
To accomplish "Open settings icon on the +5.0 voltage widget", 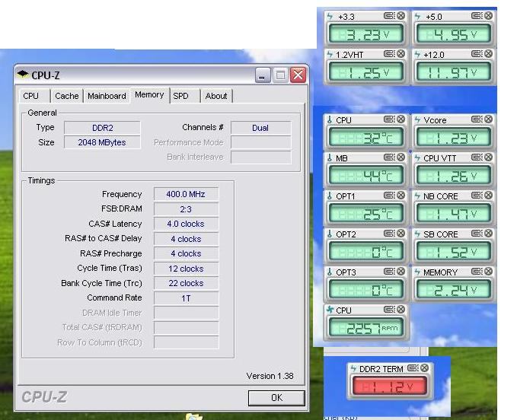I will (x=477, y=15).
